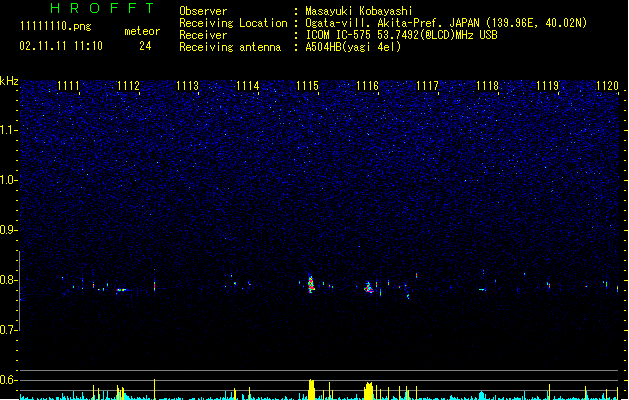This screenshot has width=629, height=400.
Task: Click the large yellow intensity peak below 1115
Action: (x=311, y=389)
